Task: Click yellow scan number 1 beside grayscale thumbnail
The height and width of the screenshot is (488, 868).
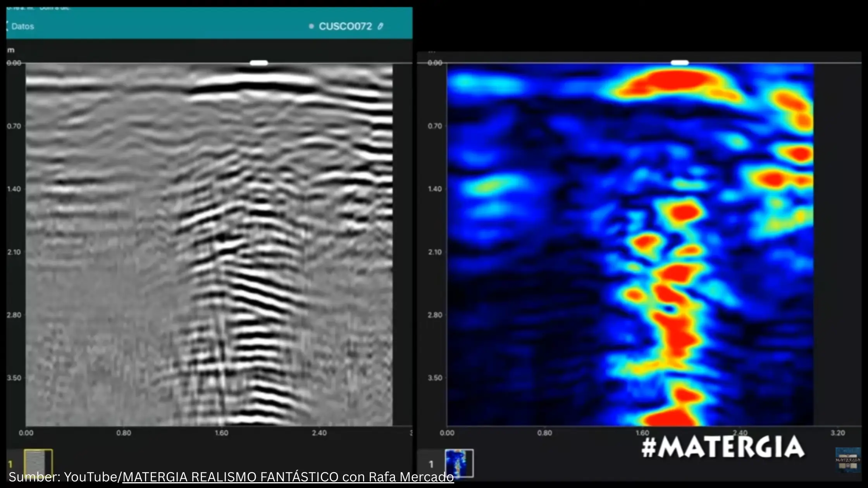Action: point(10,464)
